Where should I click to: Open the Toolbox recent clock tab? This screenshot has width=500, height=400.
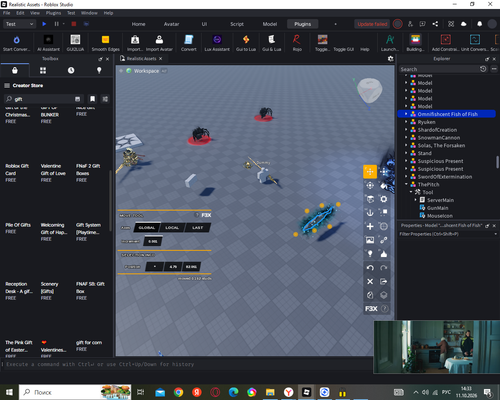71,70
